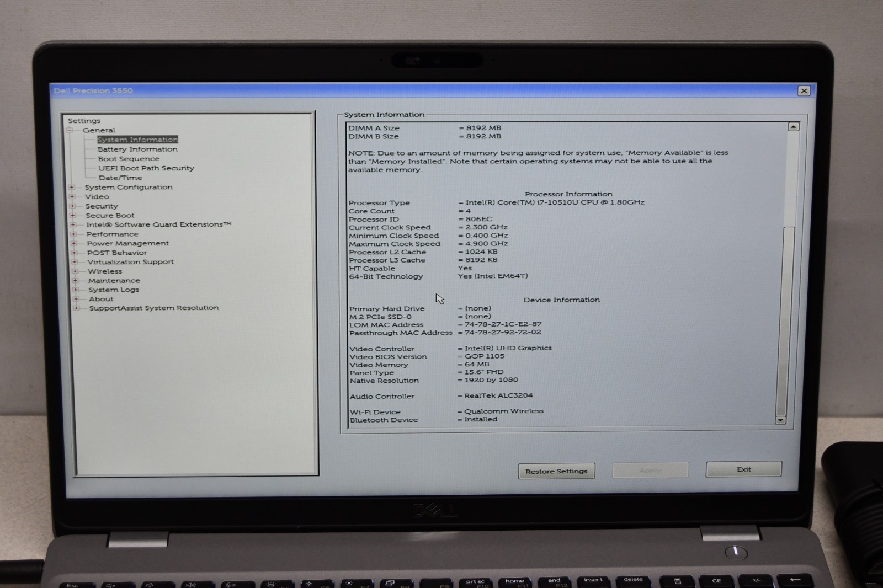Select the Maintenance label
The width and height of the screenshot is (883, 588).
click(x=114, y=280)
